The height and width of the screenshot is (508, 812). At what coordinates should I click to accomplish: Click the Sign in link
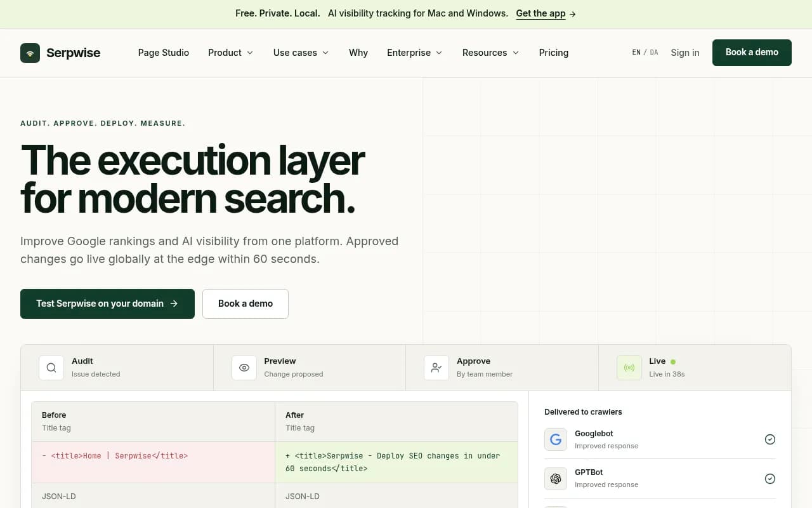tap(685, 53)
